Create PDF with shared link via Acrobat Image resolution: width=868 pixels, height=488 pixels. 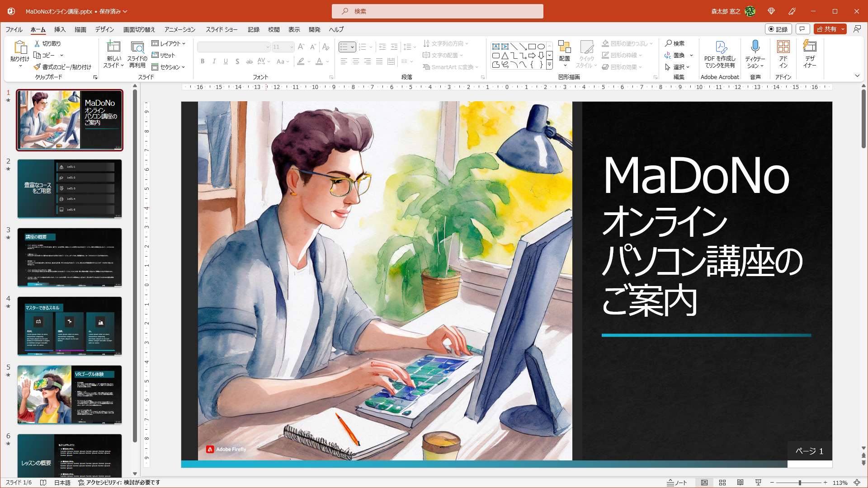(719, 53)
